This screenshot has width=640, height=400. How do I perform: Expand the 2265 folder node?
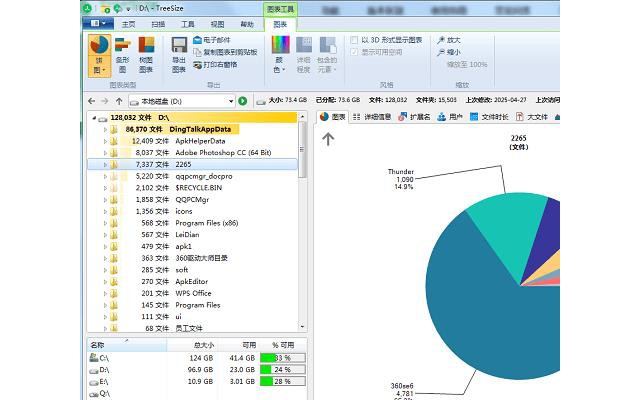pyautogui.click(x=105, y=164)
